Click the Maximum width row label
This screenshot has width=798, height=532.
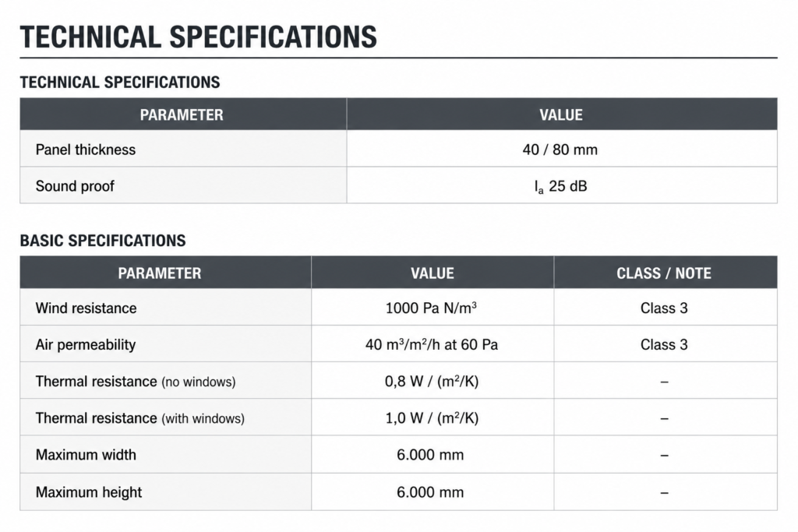click(86, 455)
